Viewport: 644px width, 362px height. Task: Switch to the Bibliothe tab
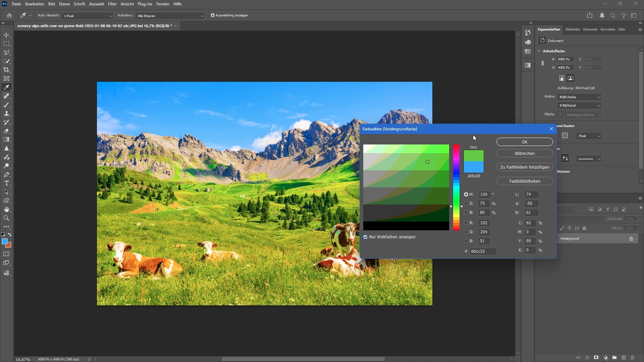tap(573, 29)
